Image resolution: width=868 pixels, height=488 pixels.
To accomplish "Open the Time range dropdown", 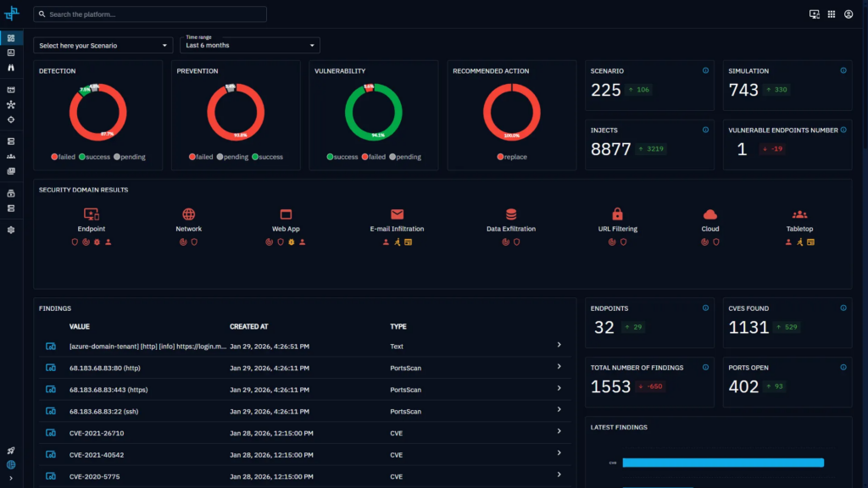I will pyautogui.click(x=249, y=45).
